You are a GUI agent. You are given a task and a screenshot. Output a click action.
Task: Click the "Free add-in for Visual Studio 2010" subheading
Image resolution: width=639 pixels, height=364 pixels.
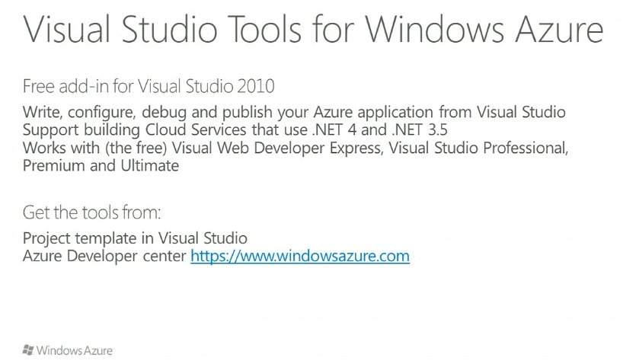tap(148, 84)
